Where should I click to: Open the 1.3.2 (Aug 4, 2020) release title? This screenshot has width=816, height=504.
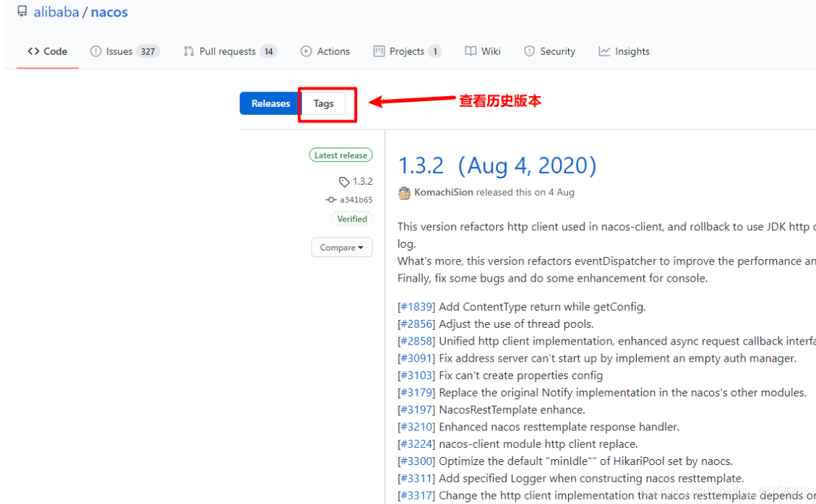[497, 165]
